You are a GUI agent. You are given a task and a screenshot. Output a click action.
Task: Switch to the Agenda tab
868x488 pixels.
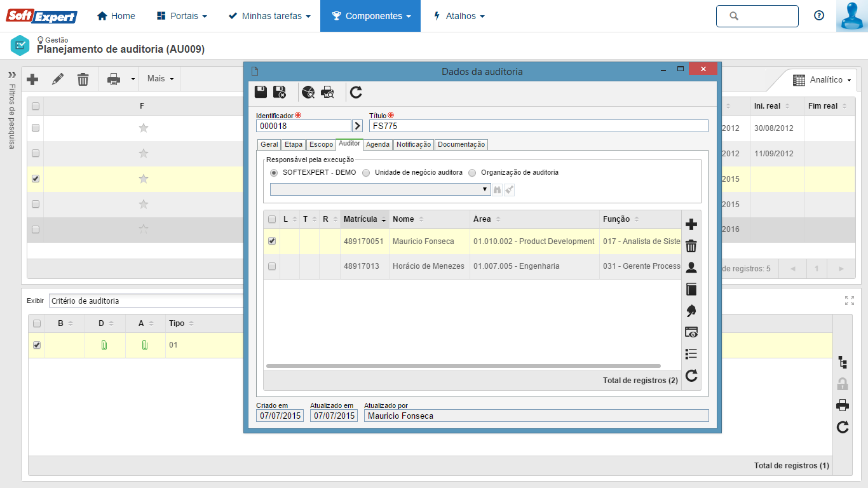pos(377,145)
